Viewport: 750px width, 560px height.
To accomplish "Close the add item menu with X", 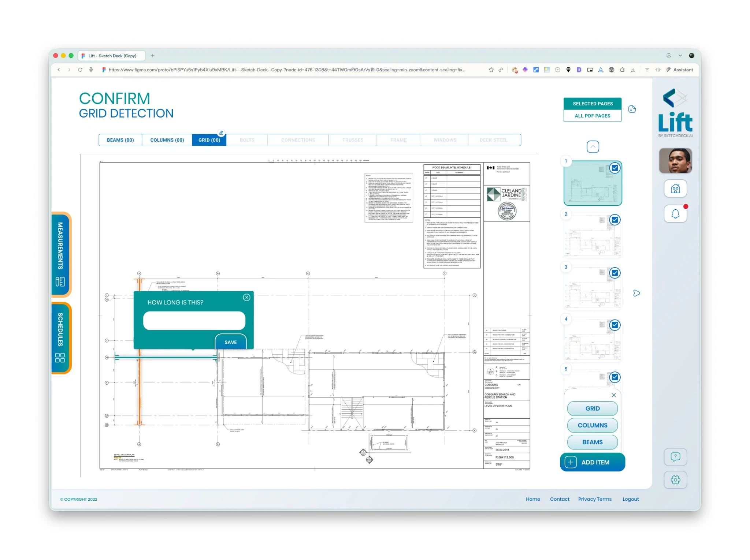I will (x=614, y=395).
